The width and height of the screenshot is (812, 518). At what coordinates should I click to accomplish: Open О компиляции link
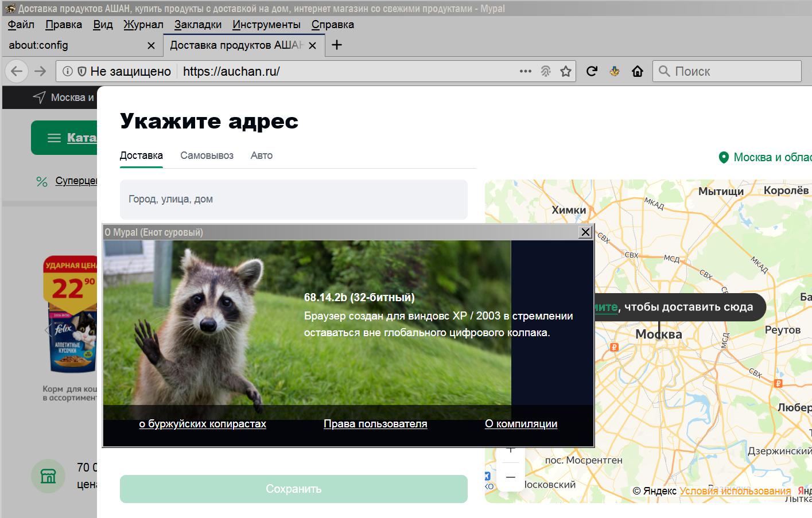[x=521, y=424]
